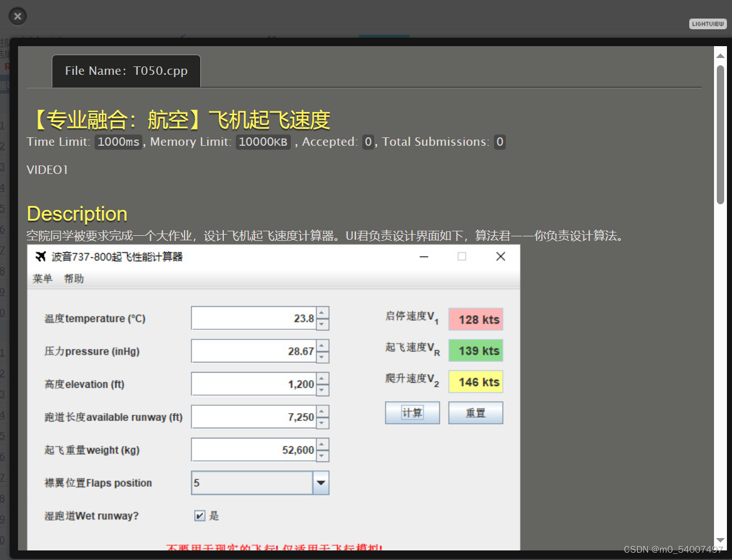This screenshot has width=732, height=560.
Task: Increase temperature with the up stepper arrow
Action: point(322,313)
